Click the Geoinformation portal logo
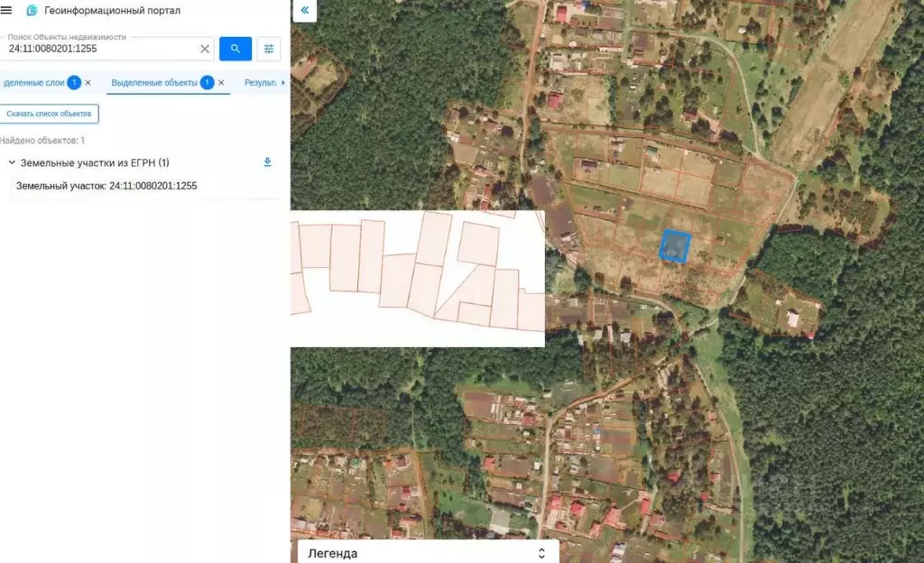 32,10
